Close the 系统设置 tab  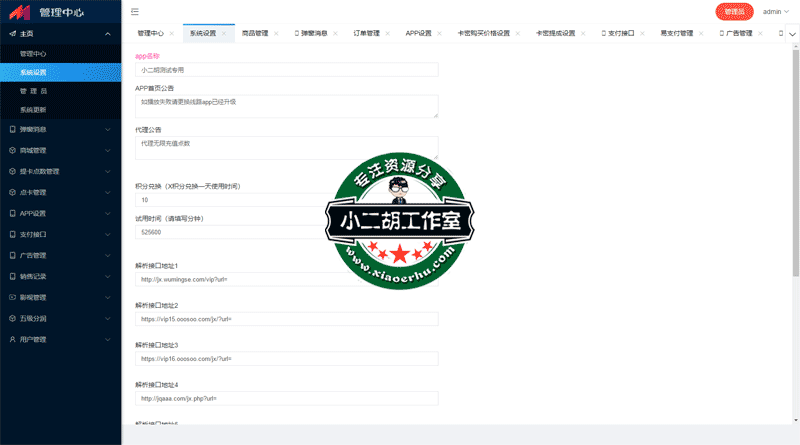[x=224, y=34]
